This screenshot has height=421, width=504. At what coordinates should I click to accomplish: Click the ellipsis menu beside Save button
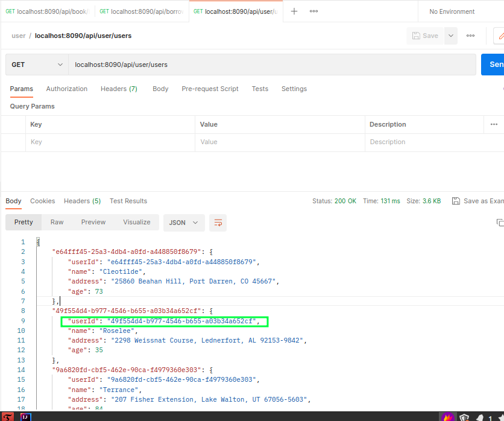tap(471, 36)
